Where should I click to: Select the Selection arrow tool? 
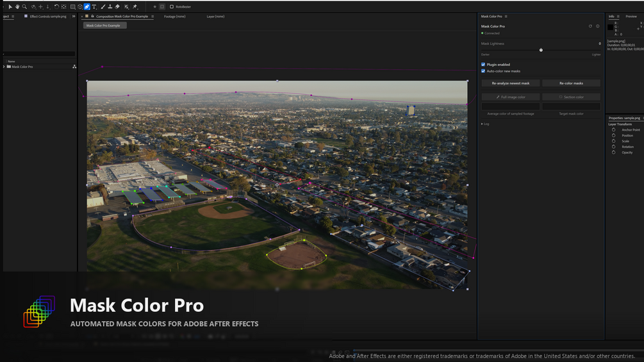pos(10,6)
